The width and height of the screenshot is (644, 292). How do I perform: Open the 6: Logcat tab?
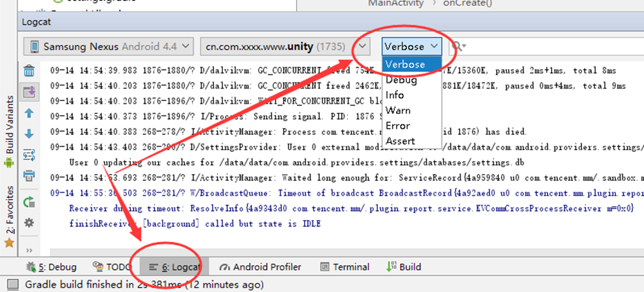point(174,267)
